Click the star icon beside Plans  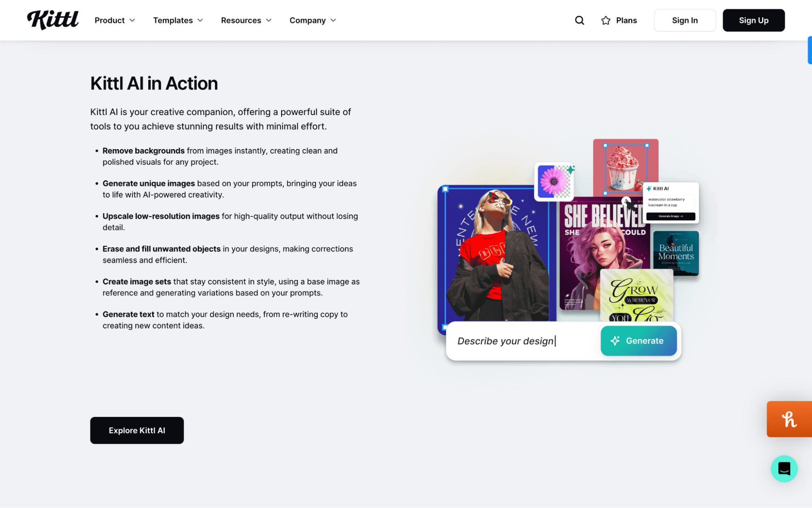tap(606, 20)
